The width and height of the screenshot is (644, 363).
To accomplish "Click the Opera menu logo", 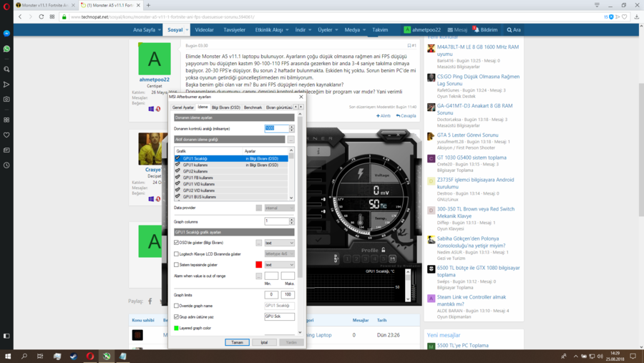I will coord(6,6).
